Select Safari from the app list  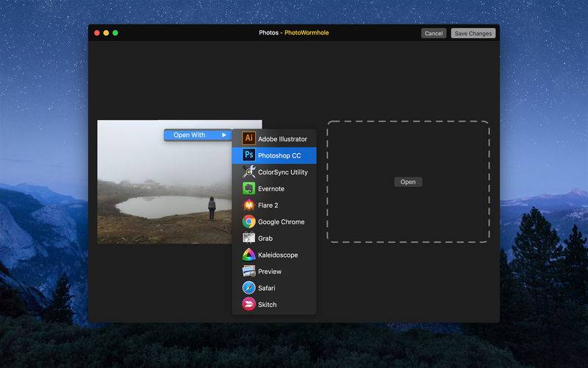pos(274,288)
